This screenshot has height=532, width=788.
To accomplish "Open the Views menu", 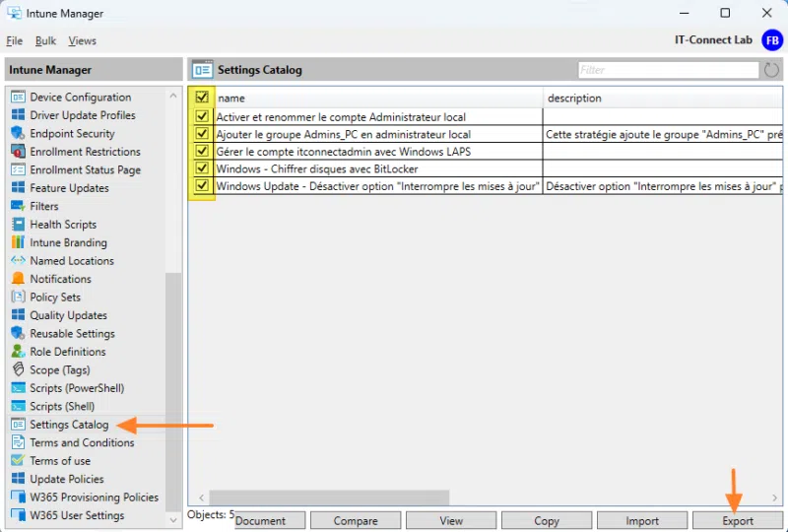I will (x=82, y=41).
